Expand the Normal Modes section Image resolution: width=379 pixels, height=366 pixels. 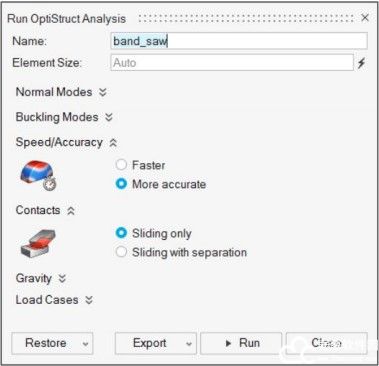pos(103,92)
